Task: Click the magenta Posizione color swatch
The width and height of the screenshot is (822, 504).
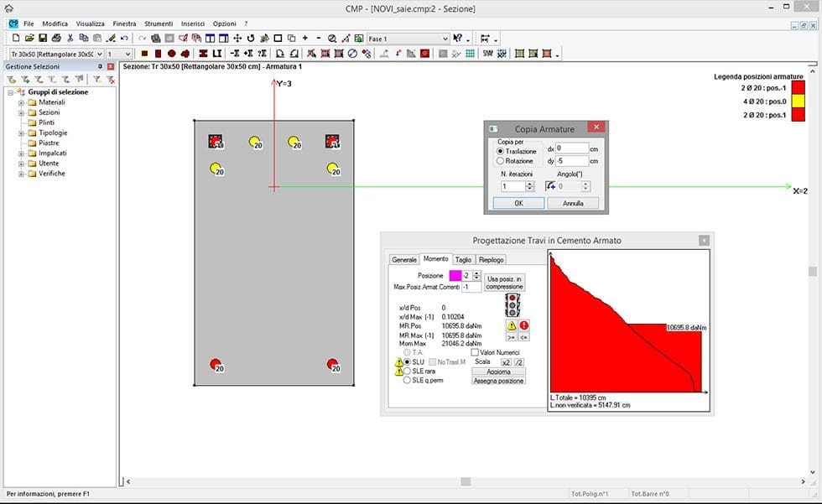Action: coord(455,275)
